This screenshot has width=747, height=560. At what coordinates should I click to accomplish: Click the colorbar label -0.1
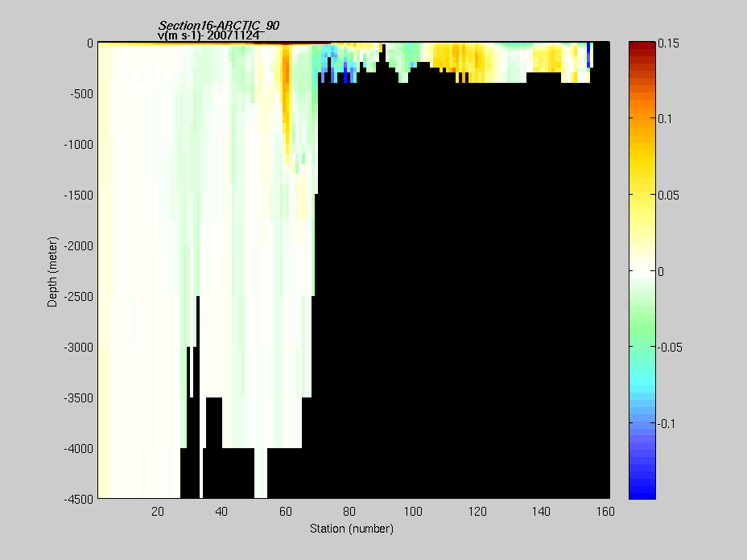667,424
